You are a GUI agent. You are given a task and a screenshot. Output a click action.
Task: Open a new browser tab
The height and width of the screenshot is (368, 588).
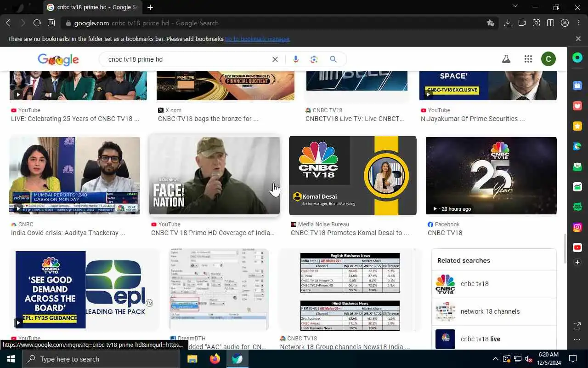[150, 7]
